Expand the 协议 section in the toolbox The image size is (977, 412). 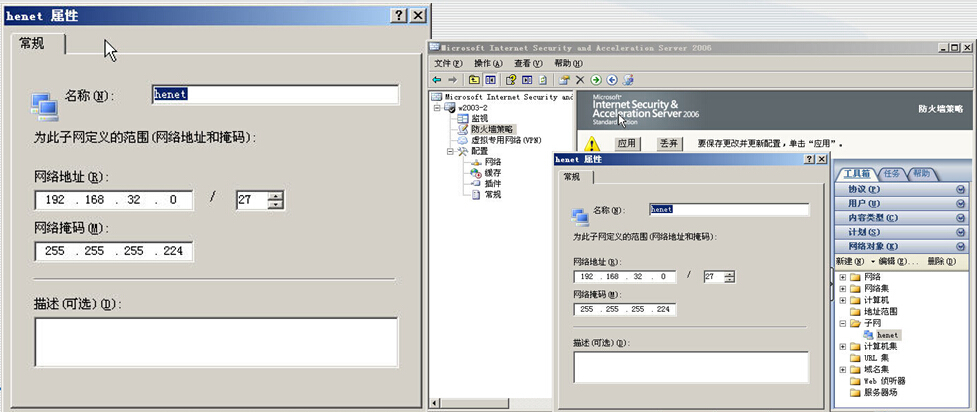[960, 189]
